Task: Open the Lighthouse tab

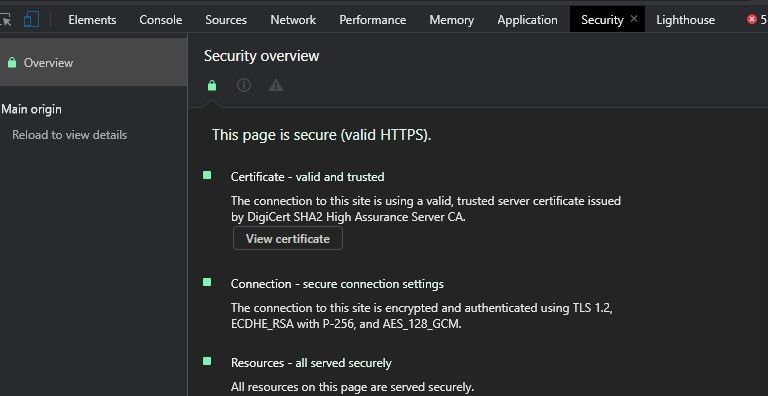Action: click(x=685, y=20)
